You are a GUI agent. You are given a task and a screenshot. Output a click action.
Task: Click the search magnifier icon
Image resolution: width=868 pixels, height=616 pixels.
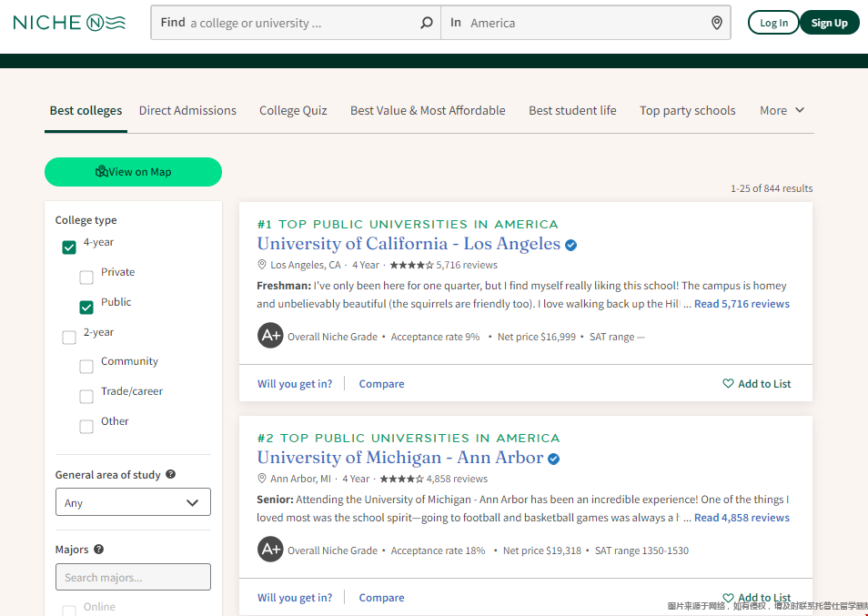[x=426, y=23]
